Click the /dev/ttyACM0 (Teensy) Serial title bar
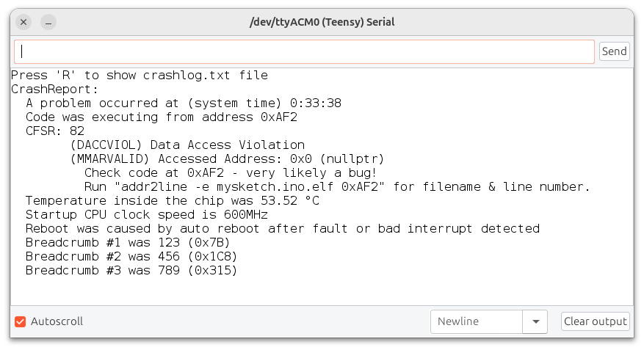 click(322, 22)
